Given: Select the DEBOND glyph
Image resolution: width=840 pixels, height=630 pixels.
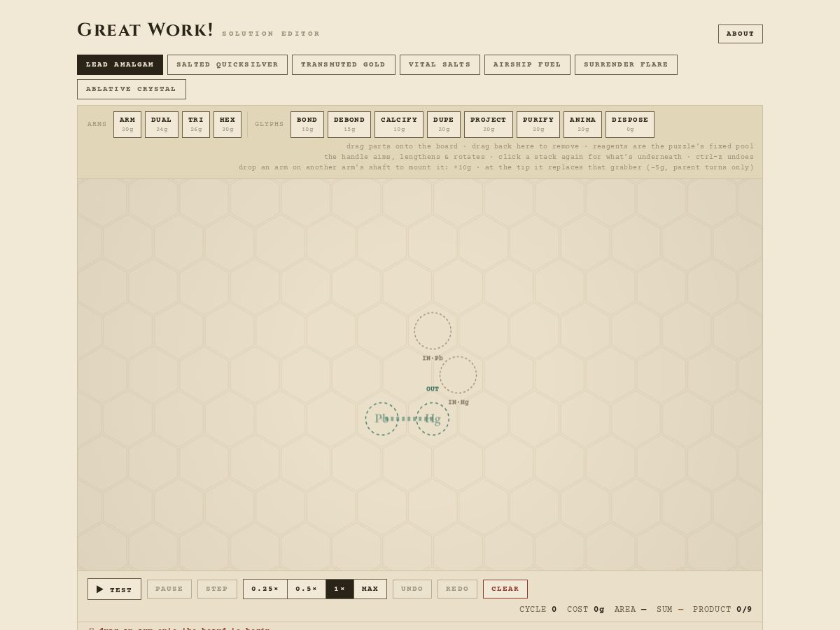Looking at the screenshot, I should 349,124.
